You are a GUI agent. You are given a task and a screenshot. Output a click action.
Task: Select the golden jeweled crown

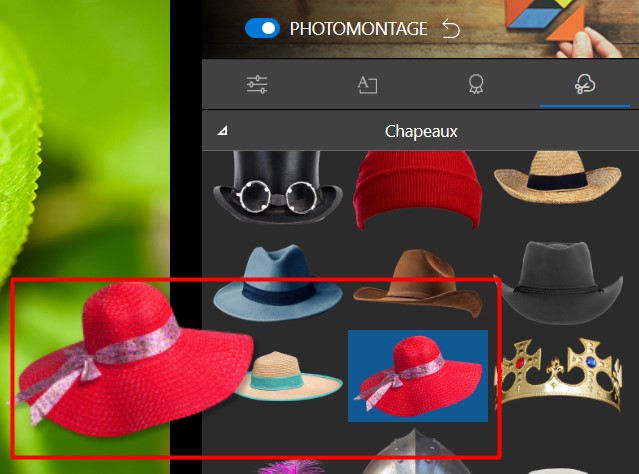coord(557,374)
